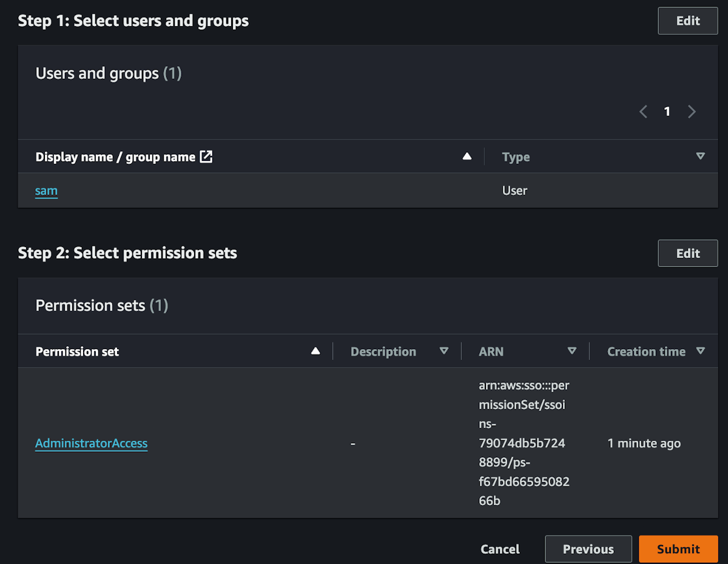
Task: Click Permission set column header text
Action: coord(77,352)
